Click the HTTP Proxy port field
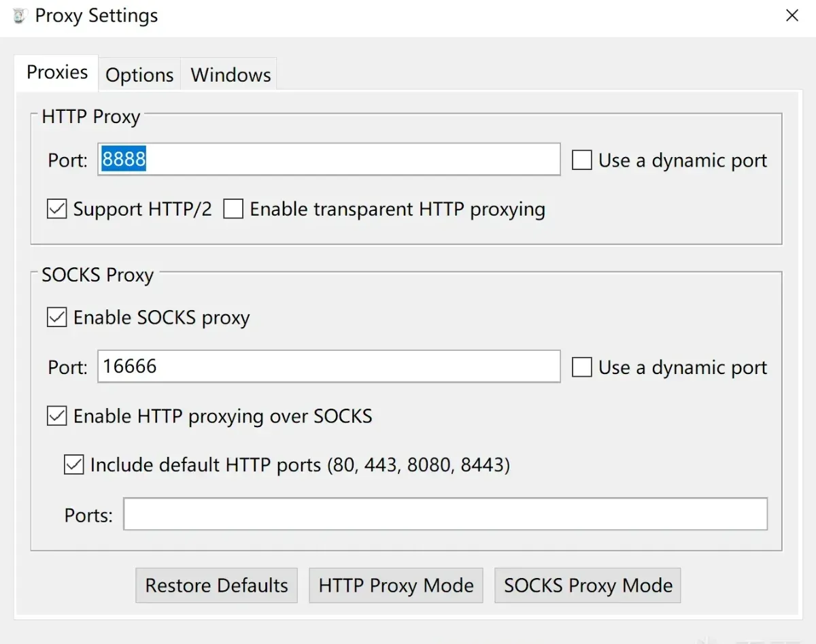 point(328,160)
